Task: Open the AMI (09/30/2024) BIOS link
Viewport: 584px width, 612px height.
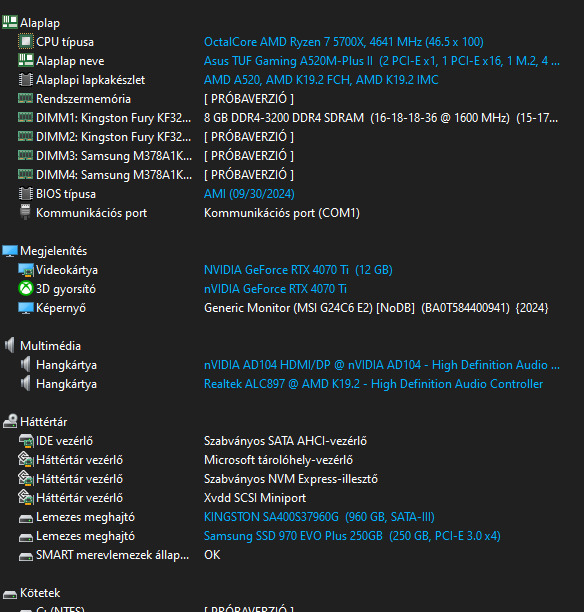Action: point(249,194)
